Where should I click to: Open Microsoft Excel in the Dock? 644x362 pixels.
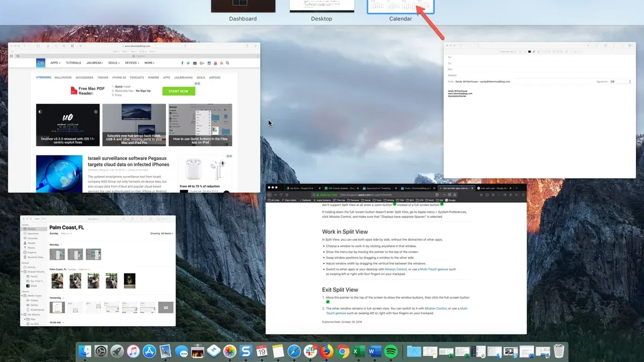click(x=358, y=351)
